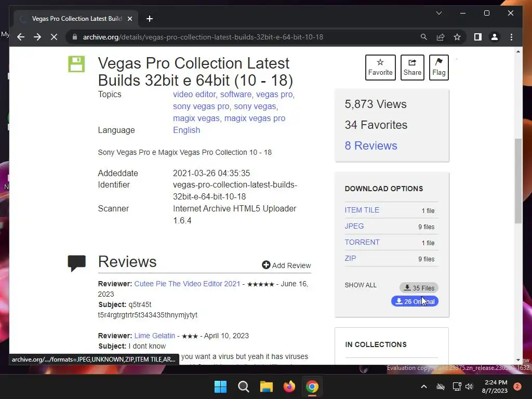This screenshot has height=399, width=532.
Task: Select the Addeddate value 2021-03-26 04:35:35
Action: coord(211,173)
